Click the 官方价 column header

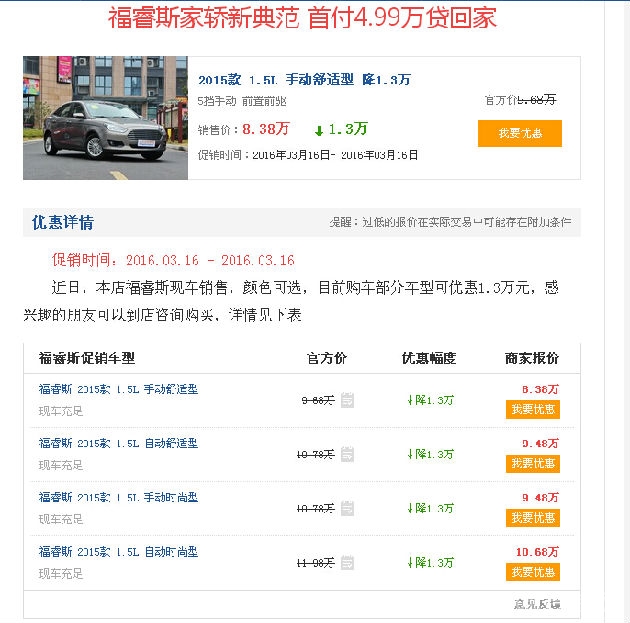click(x=326, y=358)
